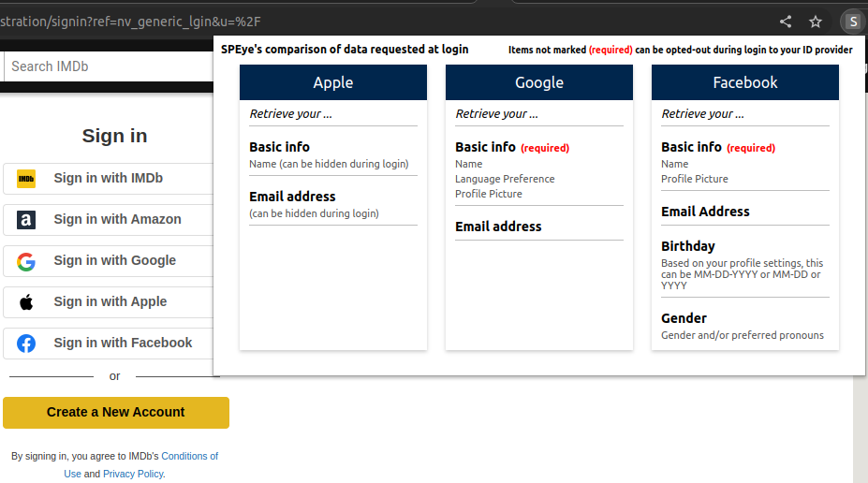Click the Google logo icon
The height and width of the screenshot is (483, 868).
point(26,261)
